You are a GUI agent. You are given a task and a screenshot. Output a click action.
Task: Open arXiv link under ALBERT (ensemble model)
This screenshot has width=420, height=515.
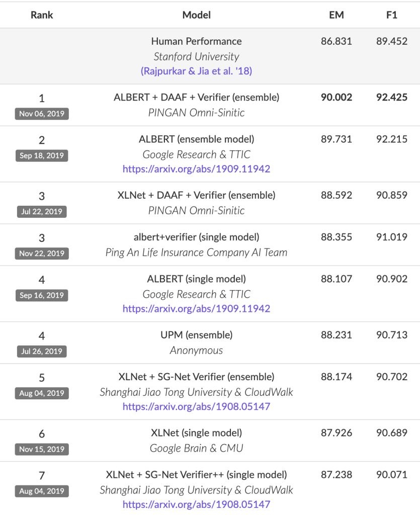196,169
